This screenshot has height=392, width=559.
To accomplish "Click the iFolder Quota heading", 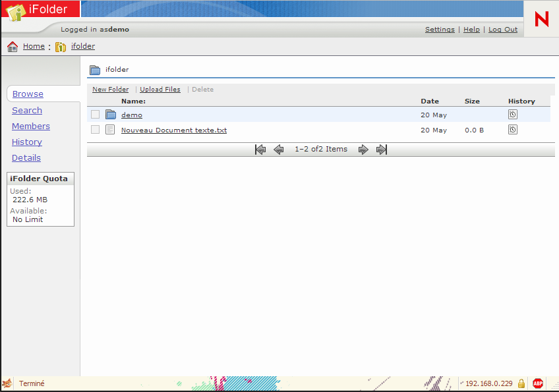I will coord(38,179).
